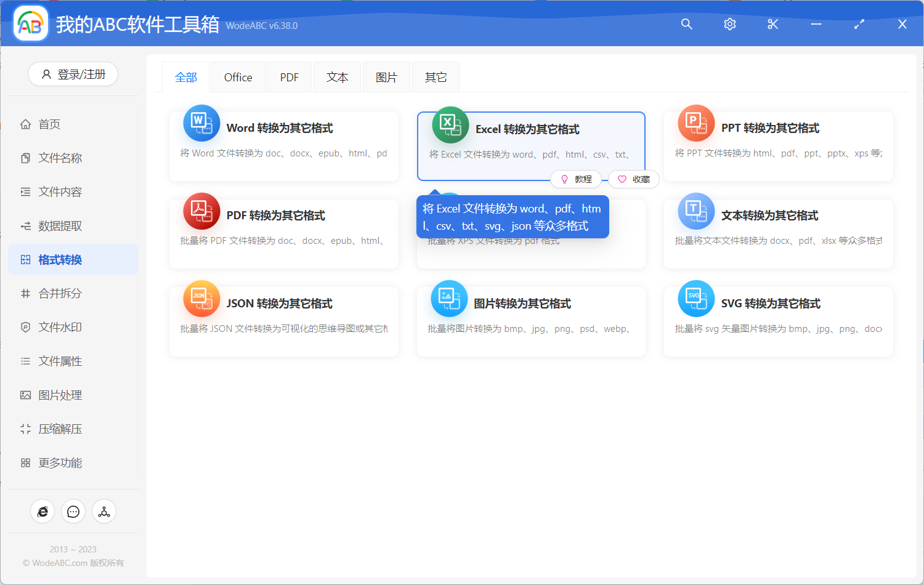Switch to the Office tab
924x585 pixels.
click(x=238, y=78)
